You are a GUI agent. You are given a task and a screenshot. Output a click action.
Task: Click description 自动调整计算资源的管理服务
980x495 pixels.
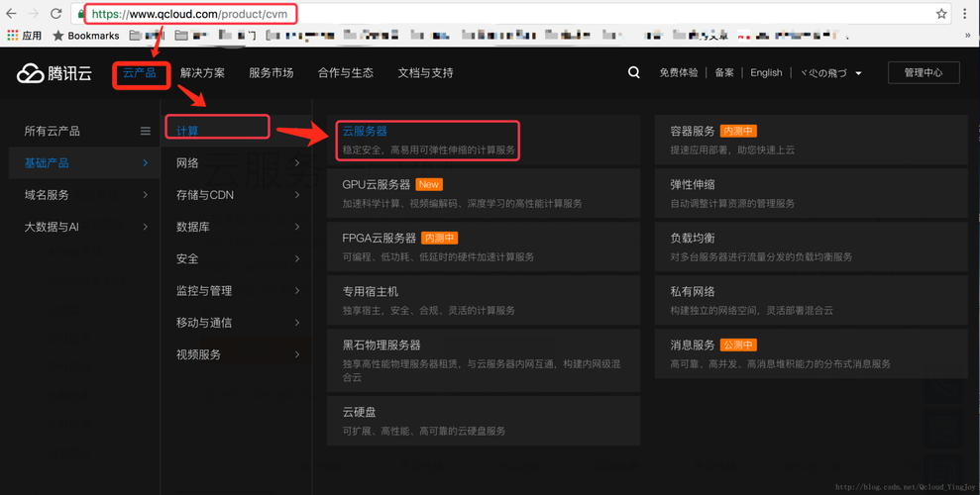coord(732,204)
